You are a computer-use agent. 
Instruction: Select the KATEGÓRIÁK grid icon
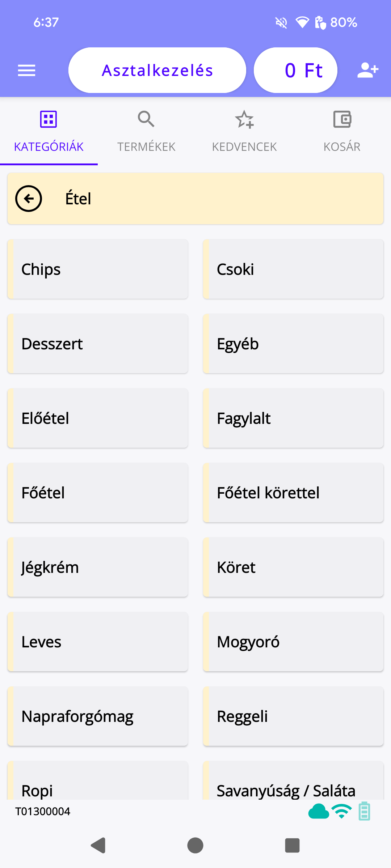click(x=48, y=119)
